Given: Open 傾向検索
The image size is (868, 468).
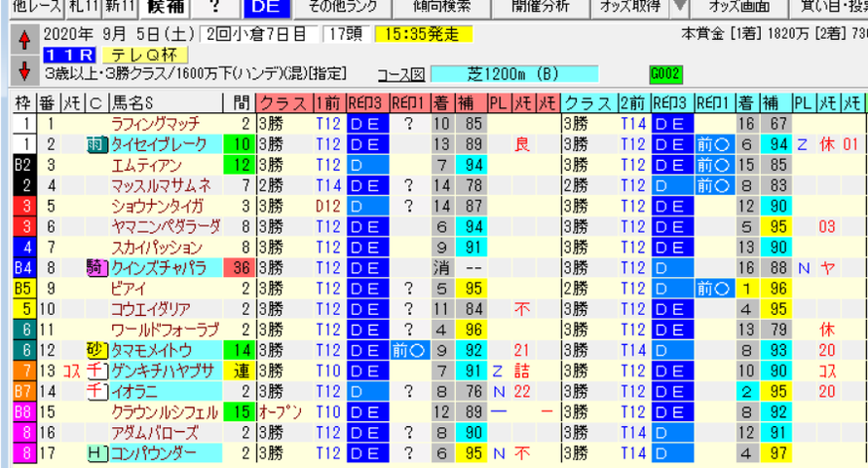Looking at the screenshot, I should tap(441, 7).
